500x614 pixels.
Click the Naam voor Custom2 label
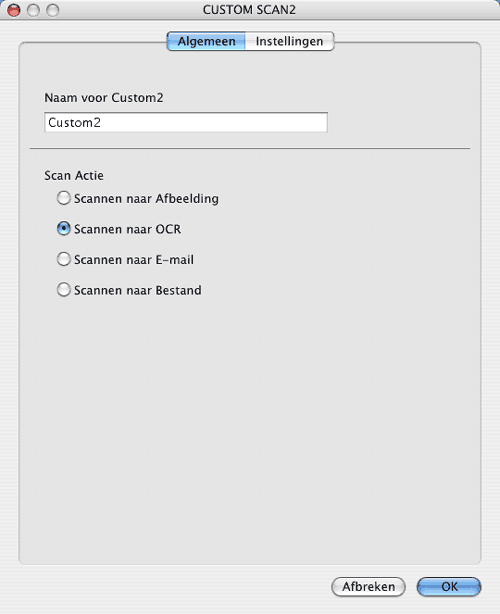(x=104, y=98)
